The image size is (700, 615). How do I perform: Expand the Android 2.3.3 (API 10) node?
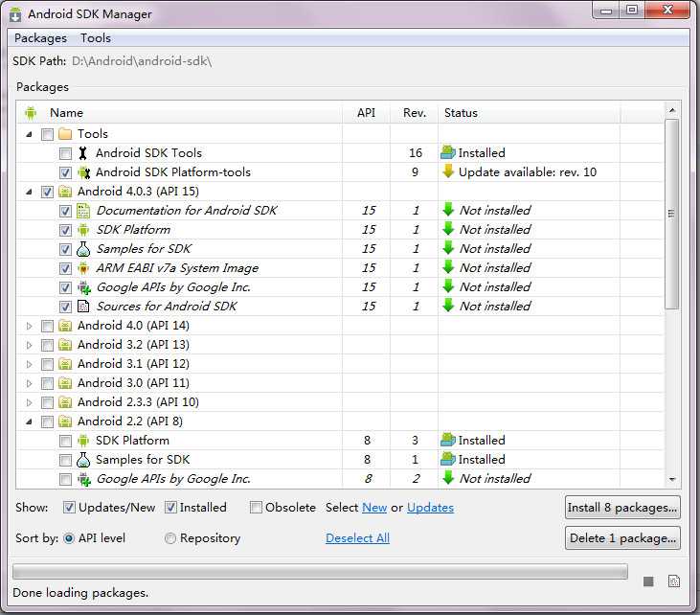[29, 403]
